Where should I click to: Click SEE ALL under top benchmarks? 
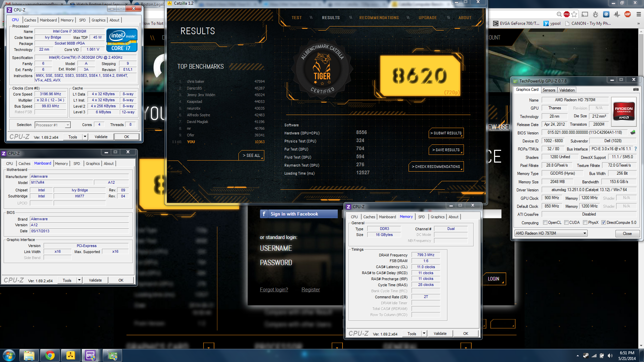[251, 156]
